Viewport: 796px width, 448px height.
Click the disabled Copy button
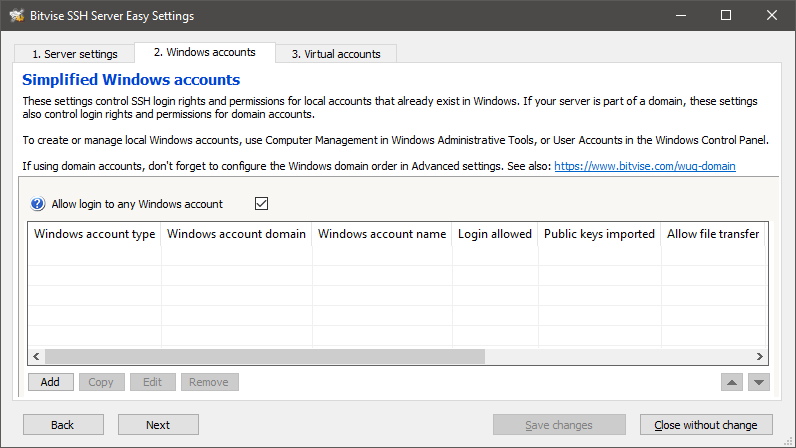[101, 382]
